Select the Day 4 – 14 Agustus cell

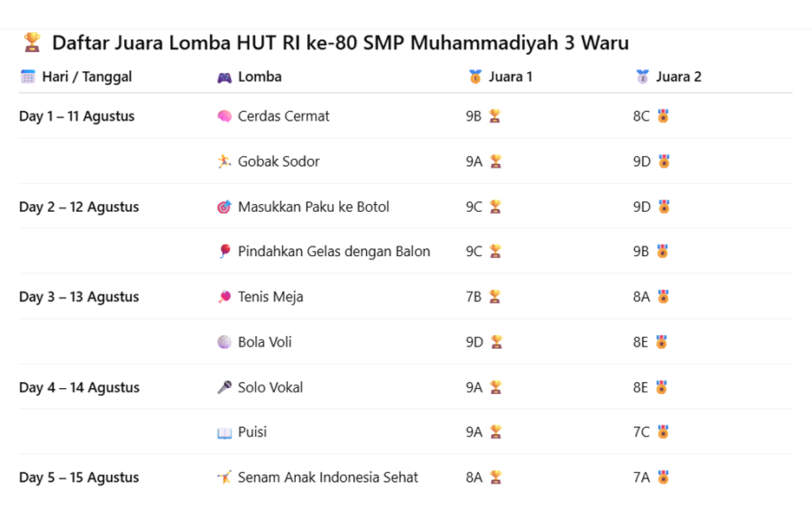(79, 387)
